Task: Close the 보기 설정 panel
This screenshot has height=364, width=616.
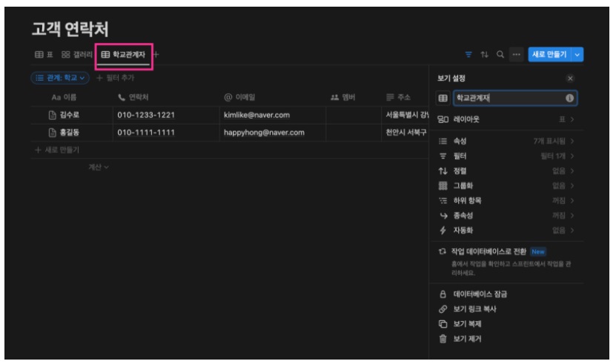Action: pos(570,79)
